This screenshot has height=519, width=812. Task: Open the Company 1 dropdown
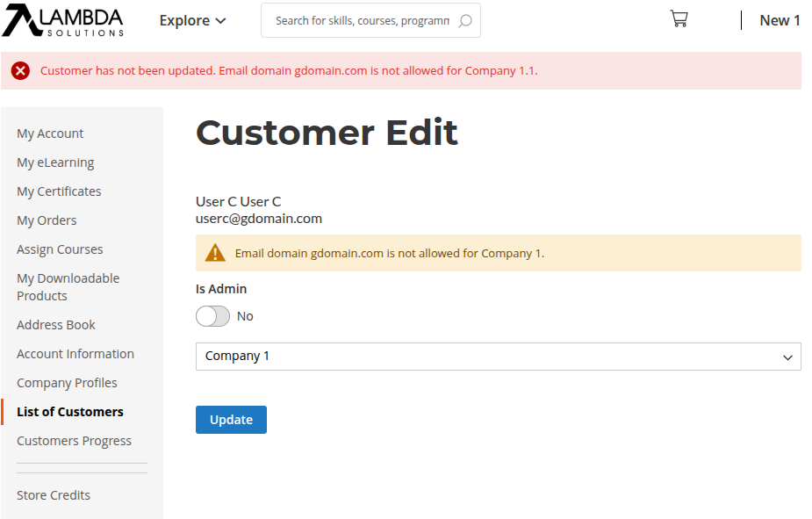point(499,357)
